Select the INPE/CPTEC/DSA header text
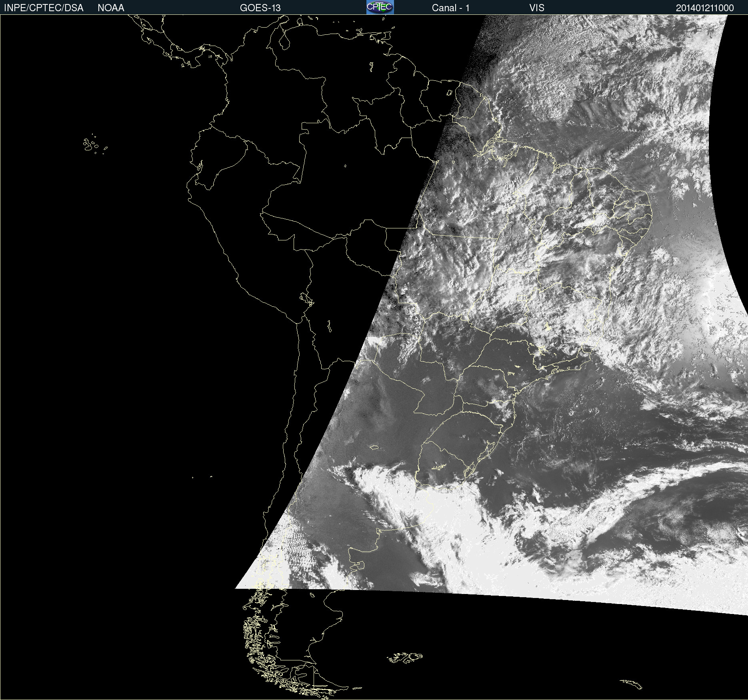 (44, 8)
